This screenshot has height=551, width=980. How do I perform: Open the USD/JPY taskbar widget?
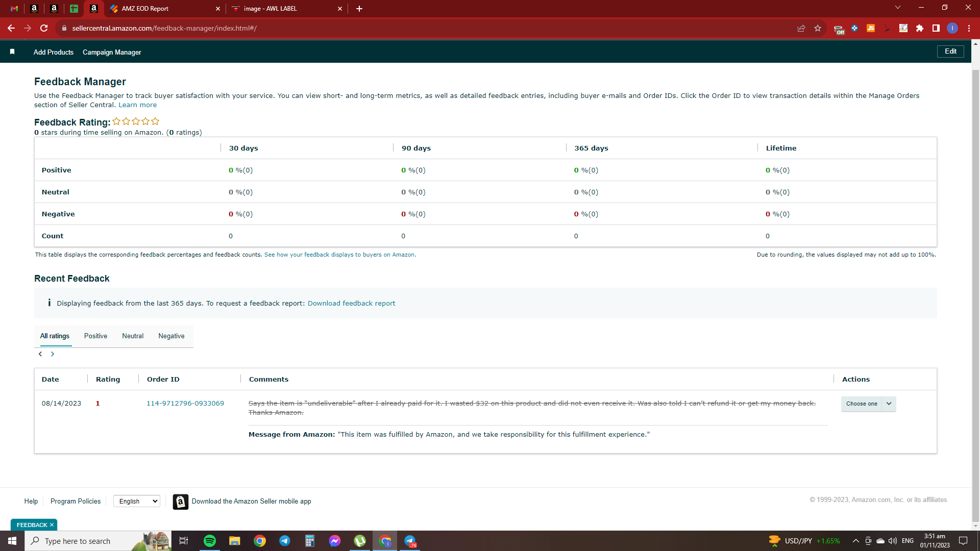(x=804, y=541)
